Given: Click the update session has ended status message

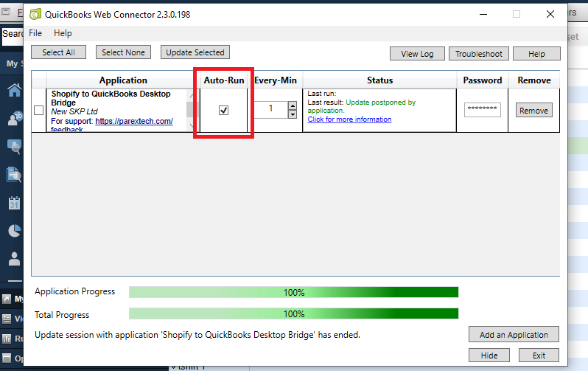Looking at the screenshot, I should [x=197, y=335].
